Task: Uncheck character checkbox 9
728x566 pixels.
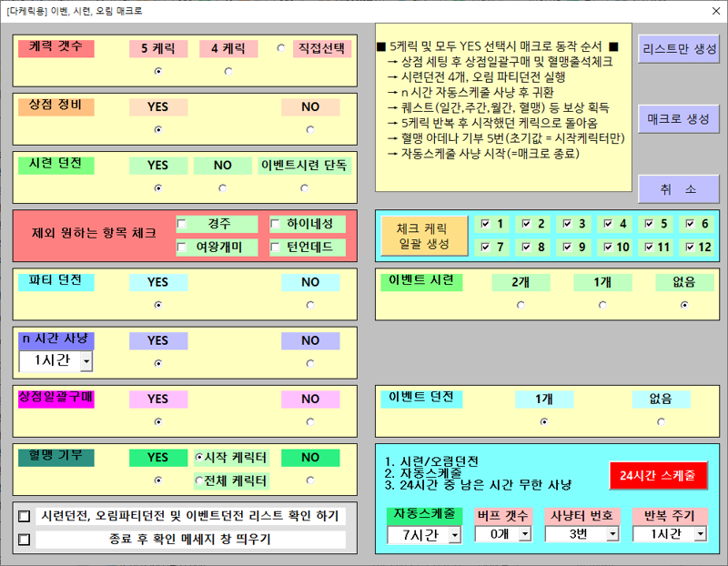Action: coord(567,247)
